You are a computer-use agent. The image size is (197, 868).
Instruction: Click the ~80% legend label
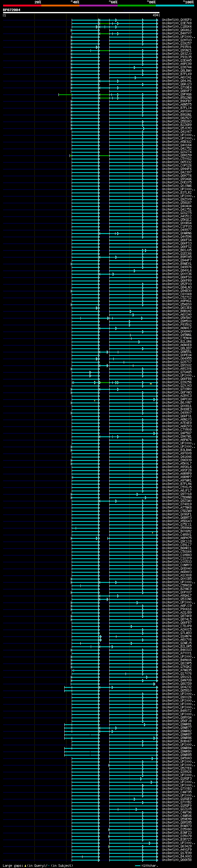click(151, 2)
